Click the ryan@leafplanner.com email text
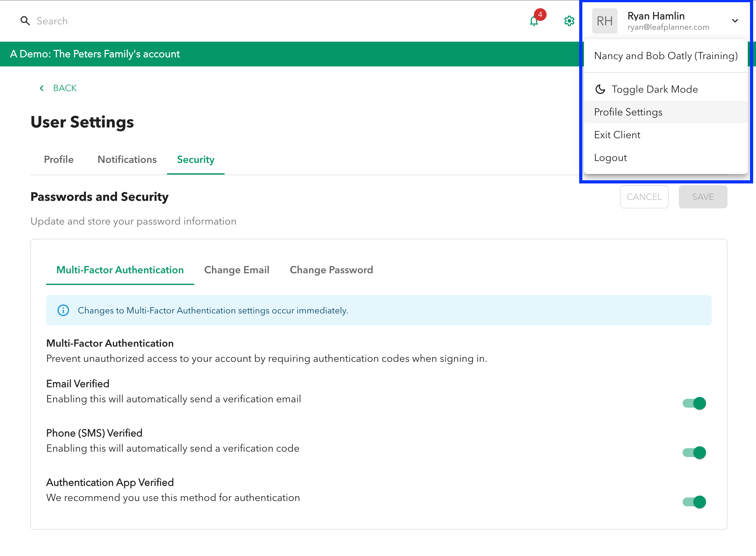Viewport: 756px width, 556px height. 668,27
